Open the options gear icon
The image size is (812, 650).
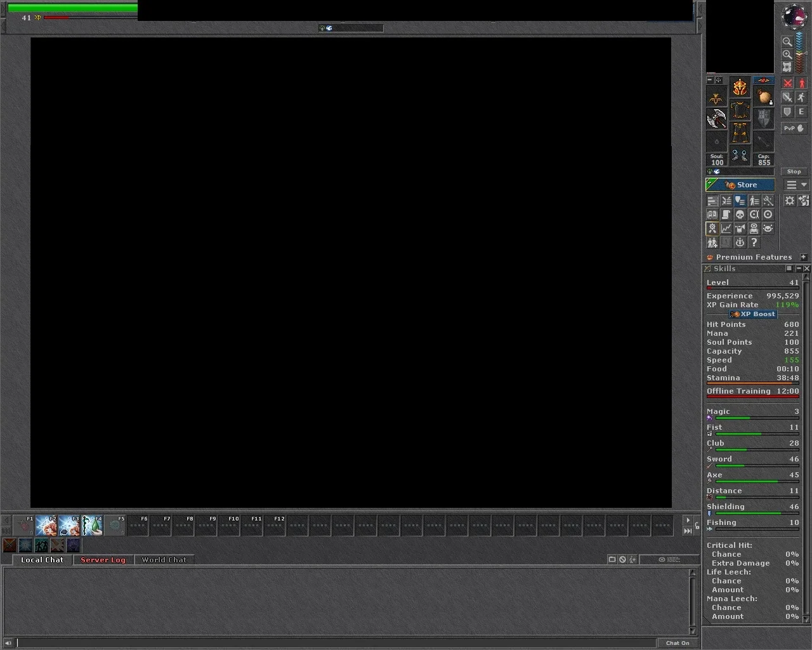click(x=790, y=201)
